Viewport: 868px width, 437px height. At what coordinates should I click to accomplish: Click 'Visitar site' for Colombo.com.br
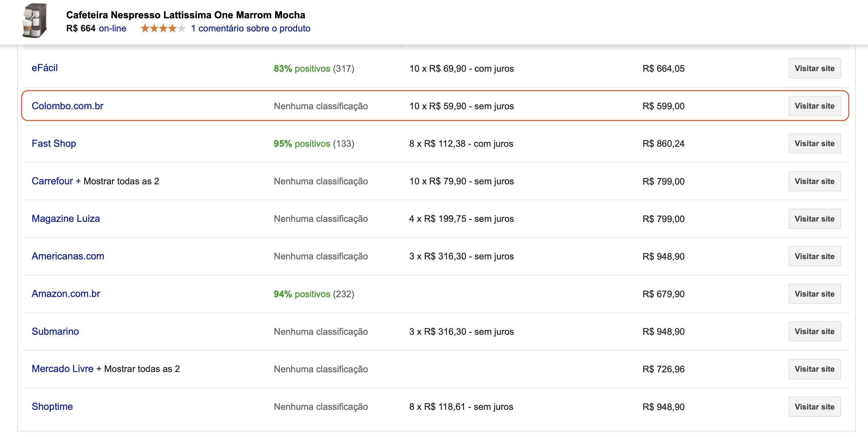point(814,106)
